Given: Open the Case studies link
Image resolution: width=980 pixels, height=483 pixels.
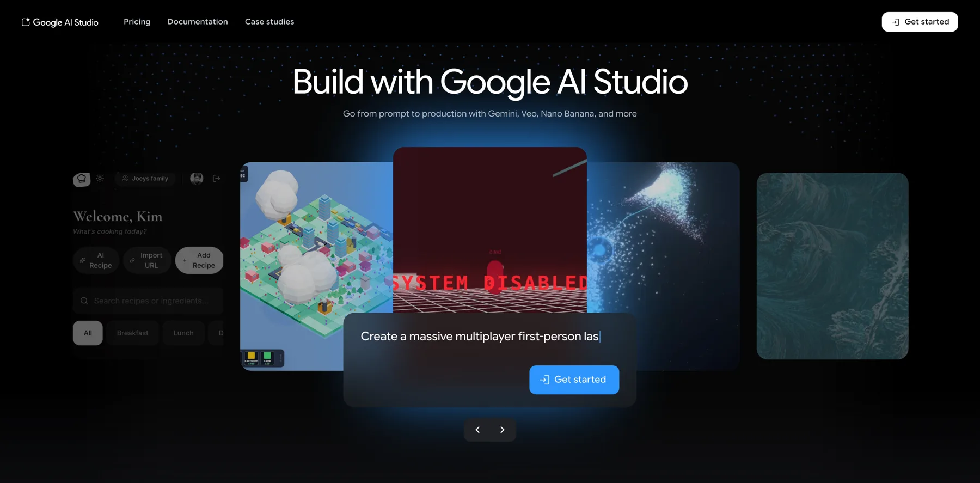Looking at the screenshot, I should pyautogui.click(x=269, y=22).
